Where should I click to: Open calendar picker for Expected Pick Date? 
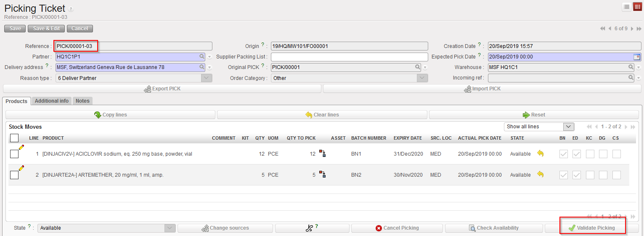coord(636,57)
